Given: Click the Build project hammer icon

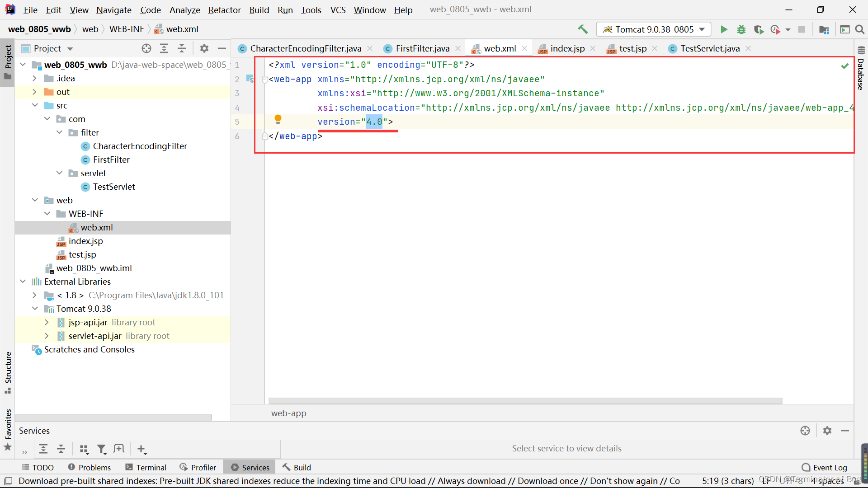Looking at the screenshot, I should coord(583,29).
